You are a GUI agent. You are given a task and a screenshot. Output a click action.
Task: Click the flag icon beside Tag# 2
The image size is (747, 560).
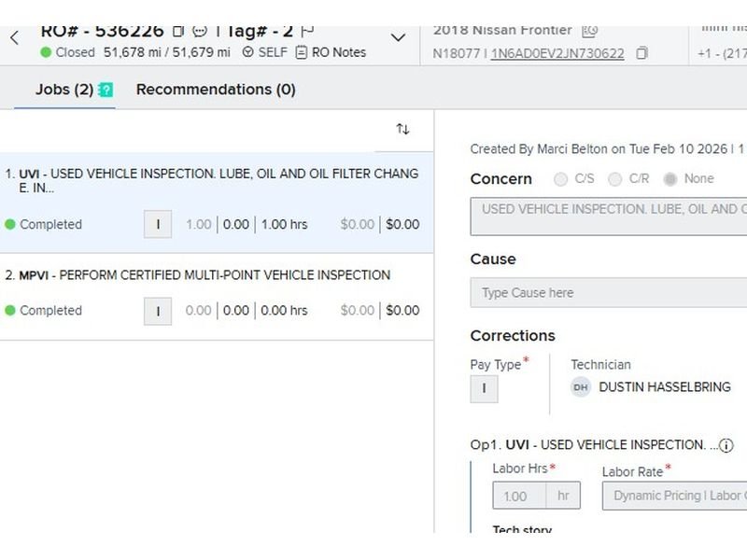308,31
